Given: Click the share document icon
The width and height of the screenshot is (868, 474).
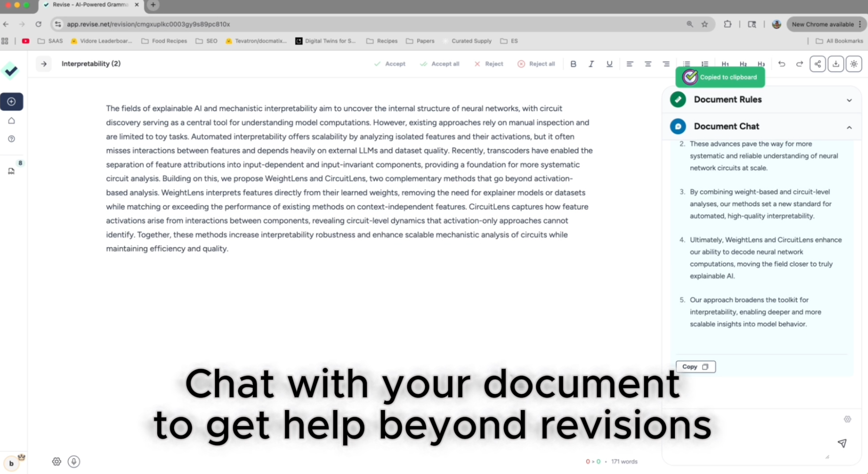Looking at the screenshot, I should coord(818,64).
